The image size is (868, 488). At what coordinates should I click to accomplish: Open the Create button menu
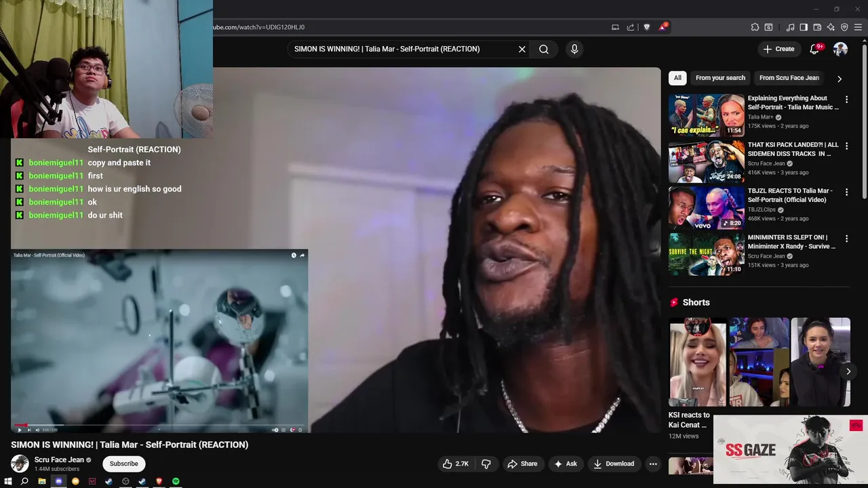tap(778, 49)
